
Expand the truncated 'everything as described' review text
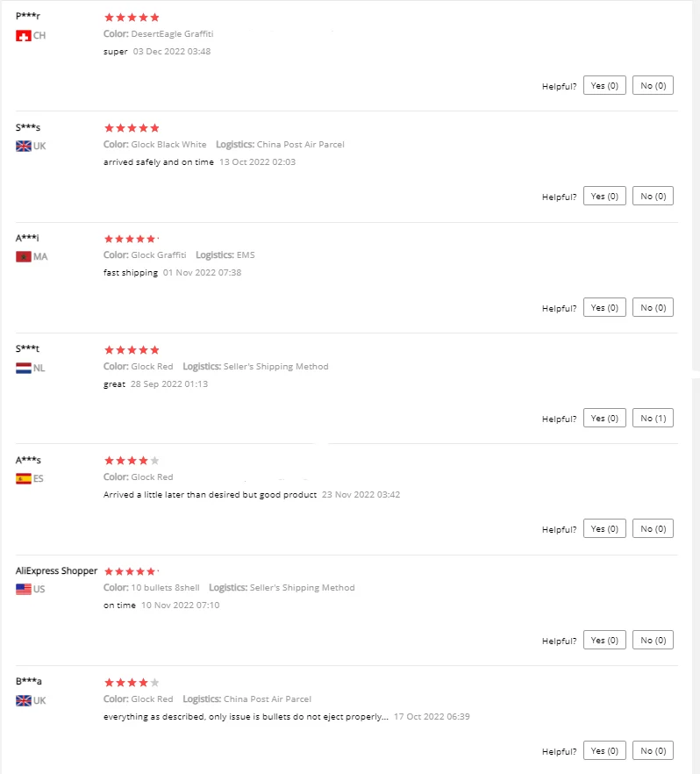[x=382, y=717]
